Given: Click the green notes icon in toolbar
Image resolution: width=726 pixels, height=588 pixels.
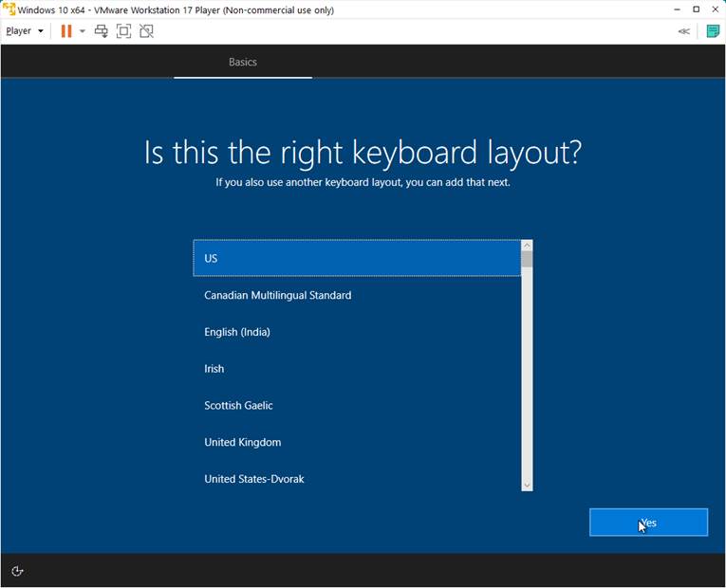Looking at the screenshot, I should [x=713, y=31].
